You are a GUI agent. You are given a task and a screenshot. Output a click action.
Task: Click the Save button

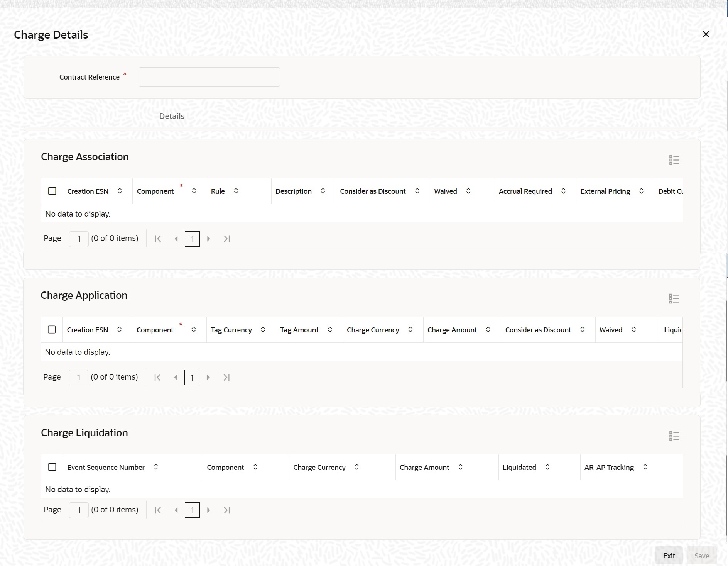[701, 556]
